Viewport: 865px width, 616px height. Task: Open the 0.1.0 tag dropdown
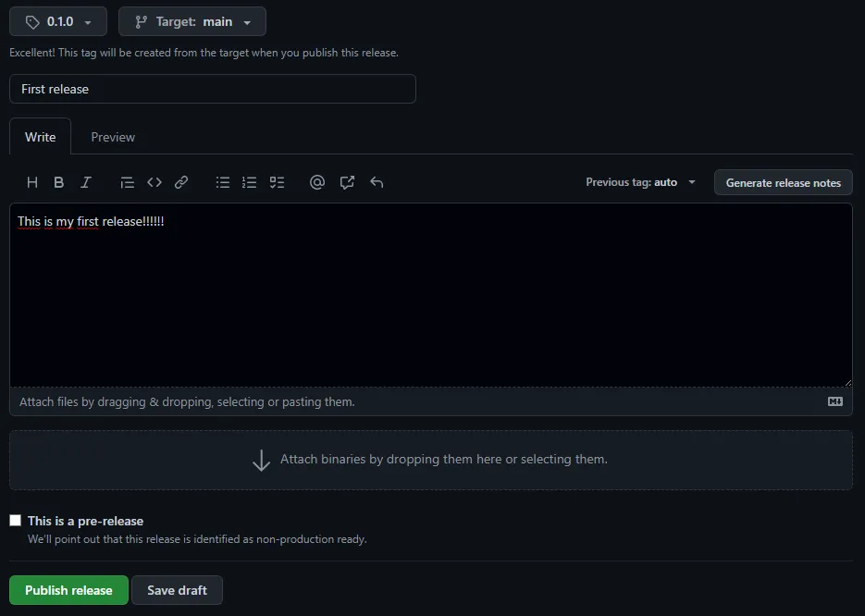(x=58, y=21)
